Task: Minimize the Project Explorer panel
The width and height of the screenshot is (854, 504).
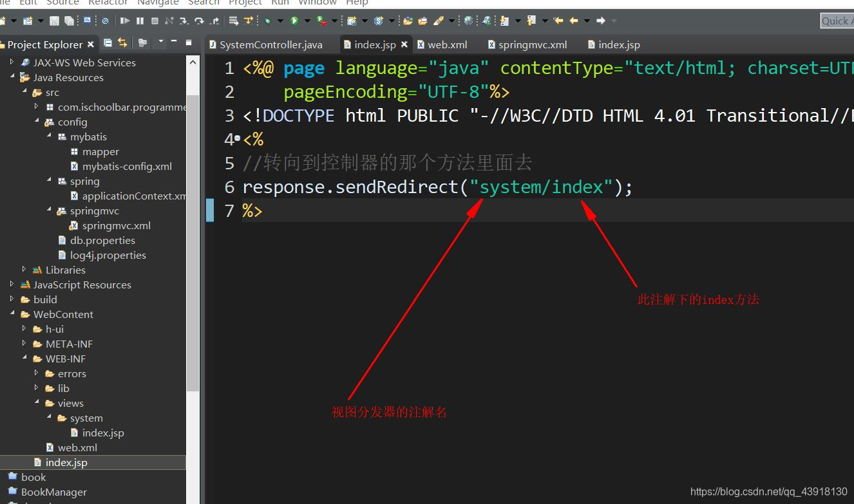Action: (174, 41)
